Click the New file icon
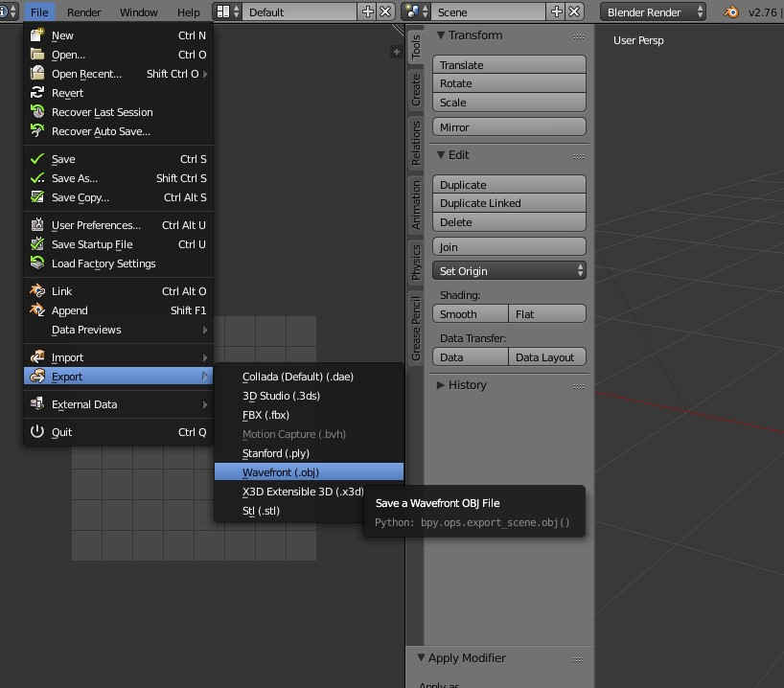This screenshot has width=784, height=688. pos(37,35)
